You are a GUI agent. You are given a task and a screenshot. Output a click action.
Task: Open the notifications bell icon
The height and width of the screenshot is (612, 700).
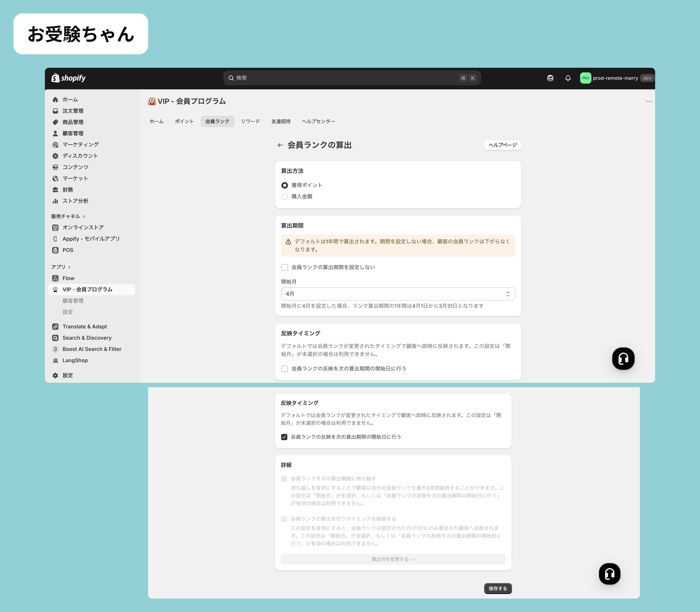point(568,78)
